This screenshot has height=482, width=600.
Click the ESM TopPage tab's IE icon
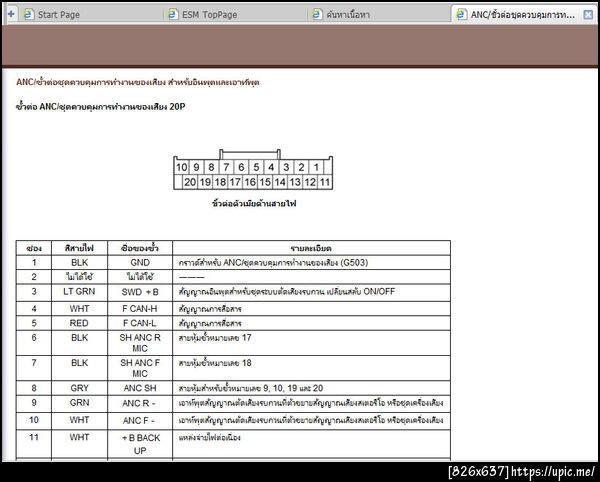pos(173,15)
